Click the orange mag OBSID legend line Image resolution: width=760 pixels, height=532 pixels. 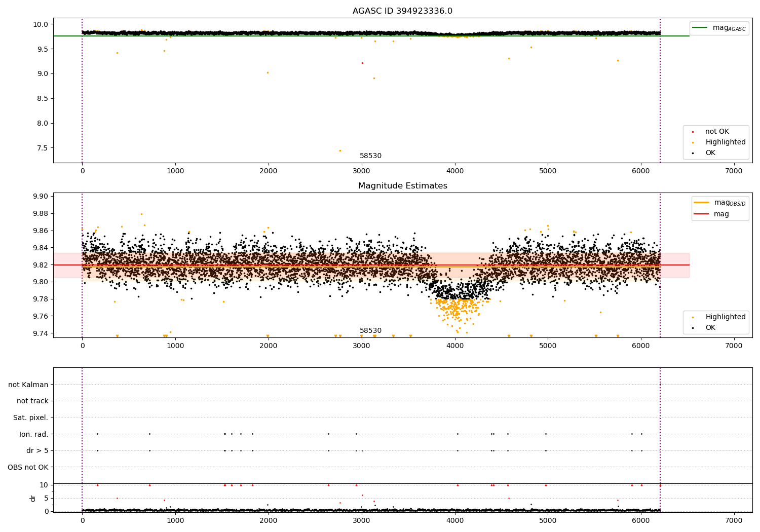(702, 203)
